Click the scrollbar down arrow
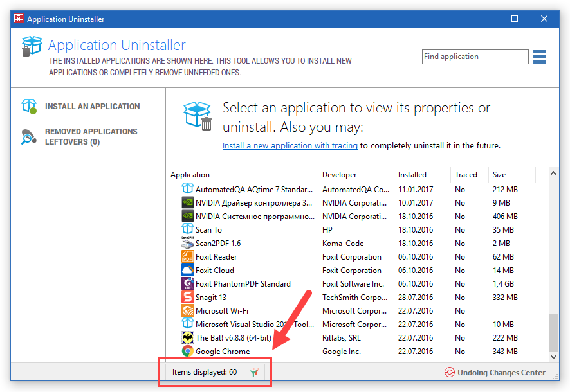Screen dimensions: 570x392 pos(554,357)
